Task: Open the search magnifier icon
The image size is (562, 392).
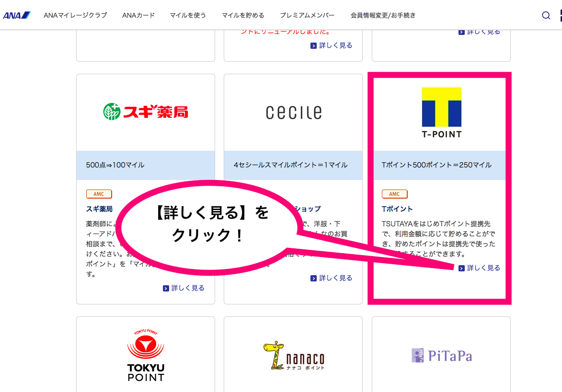Action: pos(546,15)
